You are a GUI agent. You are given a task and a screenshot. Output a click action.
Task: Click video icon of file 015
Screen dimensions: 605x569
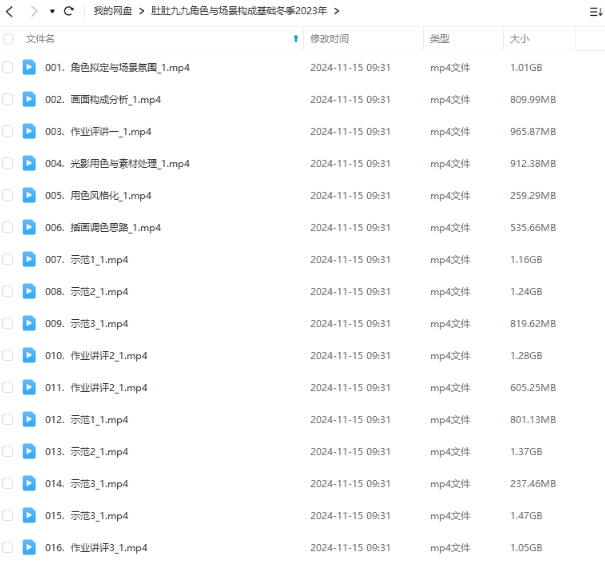(x=29, y=515)
